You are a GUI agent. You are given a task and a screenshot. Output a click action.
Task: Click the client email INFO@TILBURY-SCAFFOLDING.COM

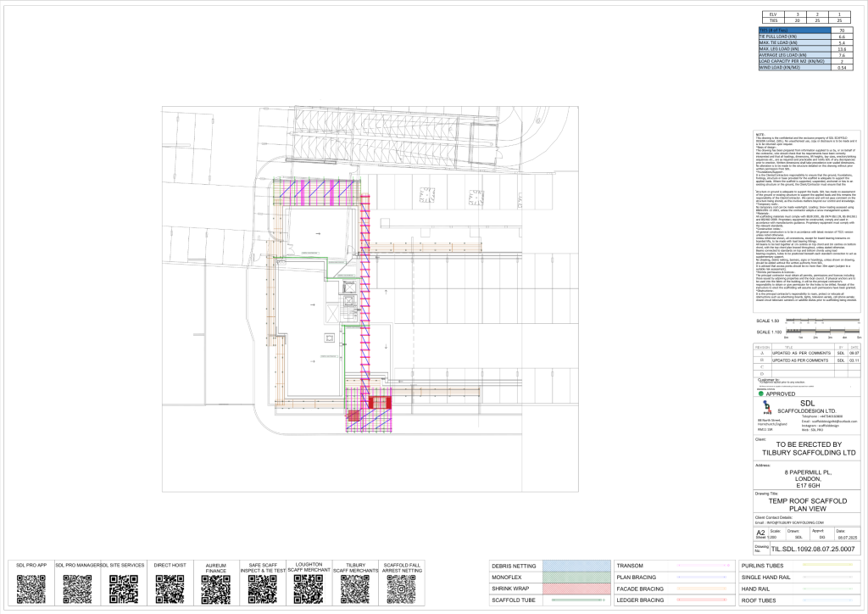coord(794,522)
